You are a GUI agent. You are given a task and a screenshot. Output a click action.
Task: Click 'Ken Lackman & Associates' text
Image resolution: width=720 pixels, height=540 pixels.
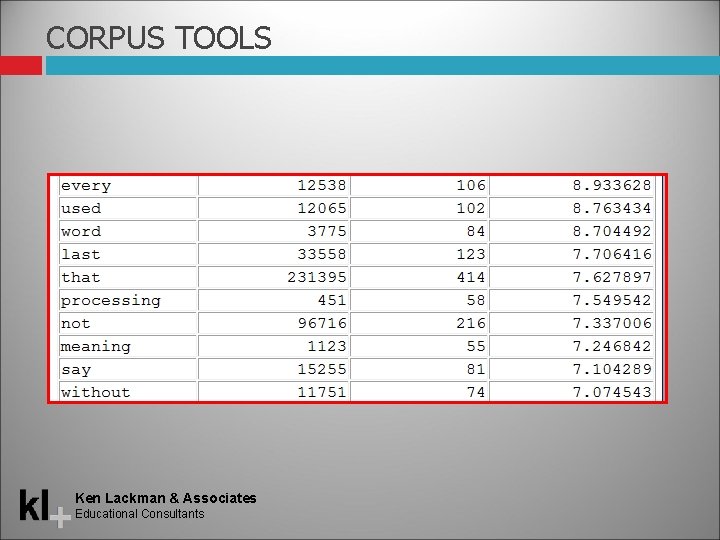pos(166,498)
